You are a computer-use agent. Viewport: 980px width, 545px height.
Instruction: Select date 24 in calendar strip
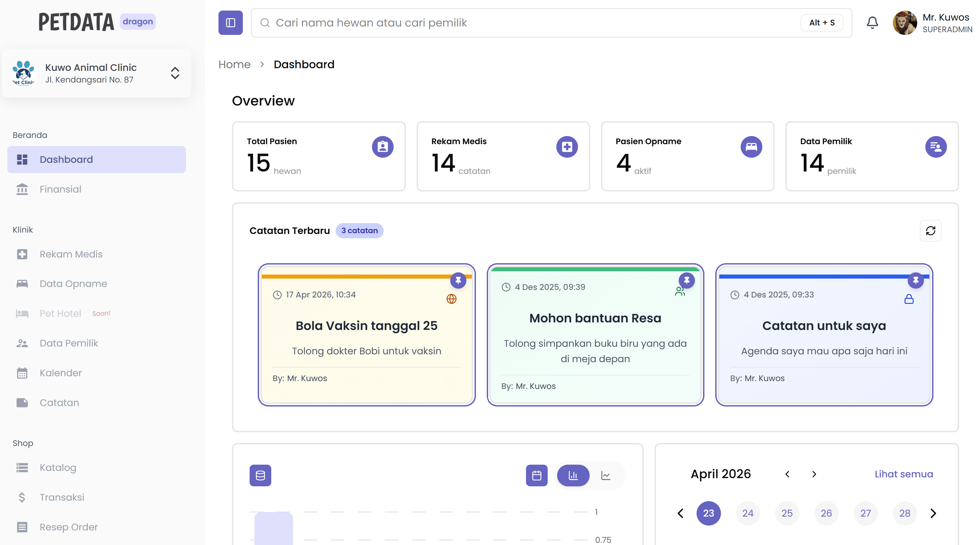(x=747, y=513)
